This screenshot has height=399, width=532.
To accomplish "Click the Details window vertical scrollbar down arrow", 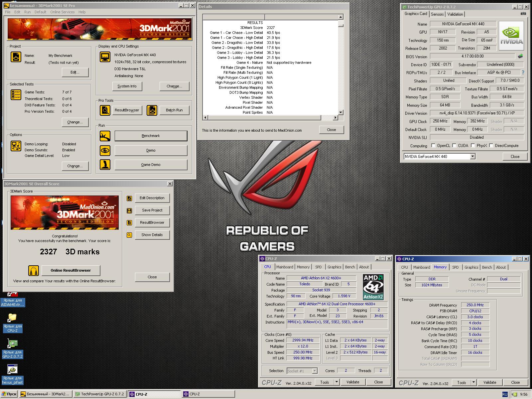I will [340, 112].
